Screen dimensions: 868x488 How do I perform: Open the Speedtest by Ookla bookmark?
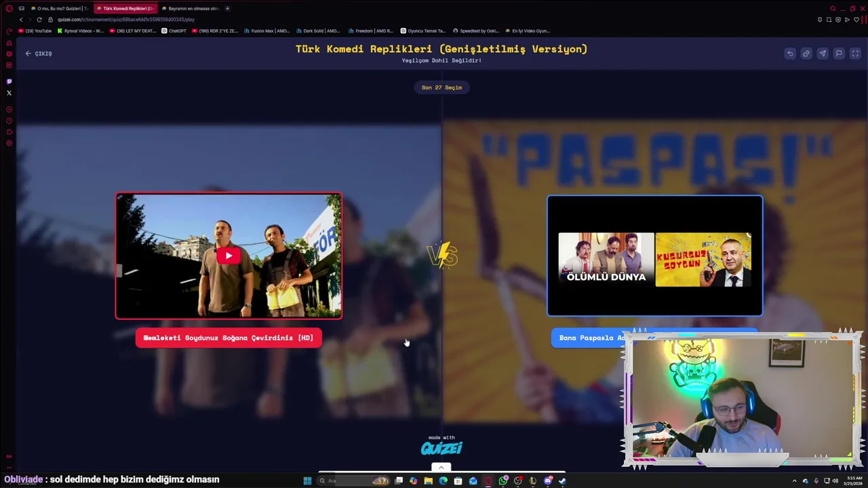(476, 30)
